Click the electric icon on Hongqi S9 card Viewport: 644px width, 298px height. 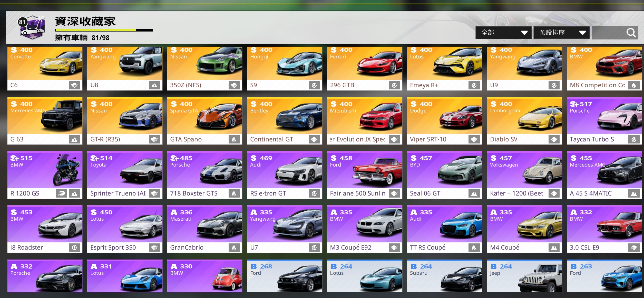click(x=314, y=85)
